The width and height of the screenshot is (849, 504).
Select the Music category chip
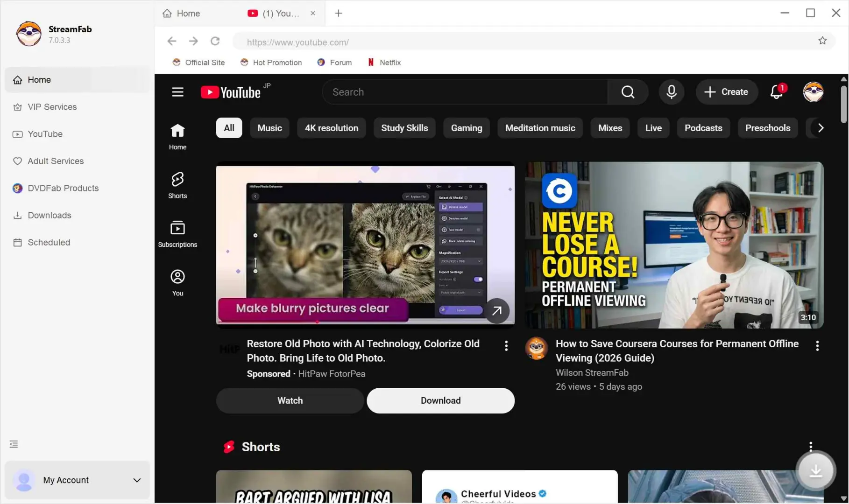(x=269, y=128)
